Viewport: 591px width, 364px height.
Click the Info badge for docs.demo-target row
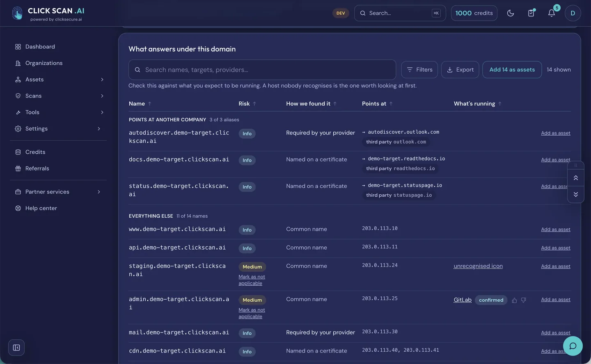(247, 160)
